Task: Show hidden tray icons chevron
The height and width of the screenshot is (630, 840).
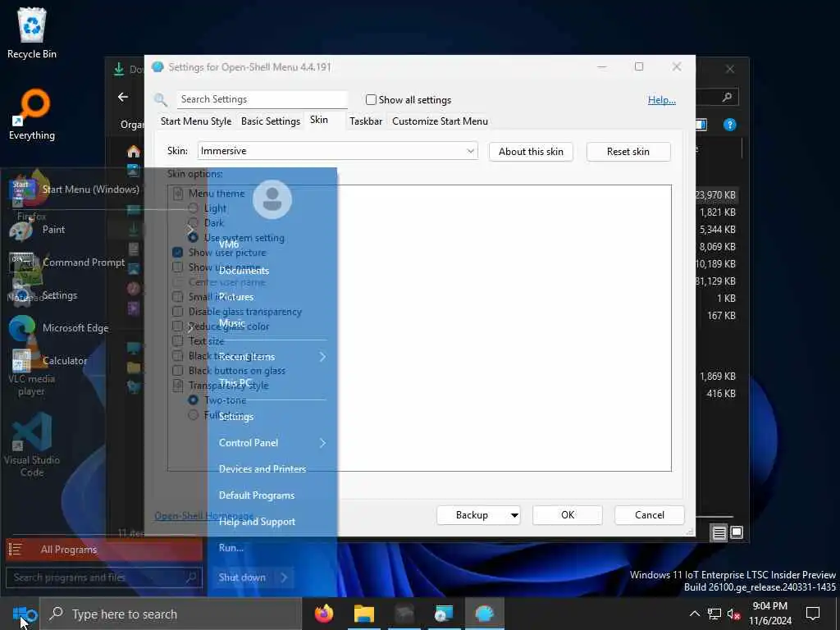Action: tap(694, 614)
